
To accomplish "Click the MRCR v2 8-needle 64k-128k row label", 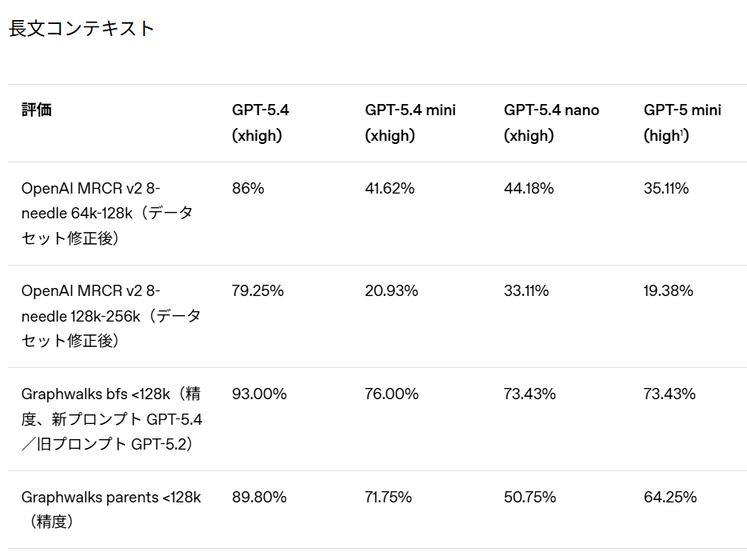I will [107, 214].
